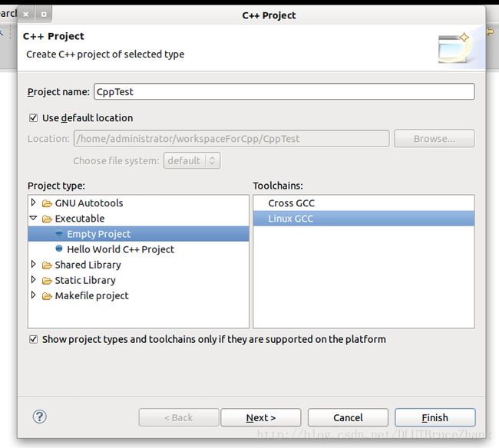Click the Makefile project folder icon

pos(47,296)
